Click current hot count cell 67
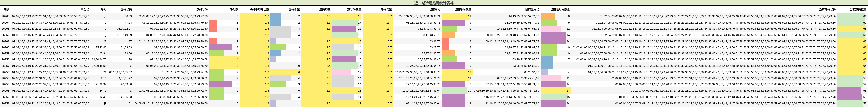 click(865, 59)
